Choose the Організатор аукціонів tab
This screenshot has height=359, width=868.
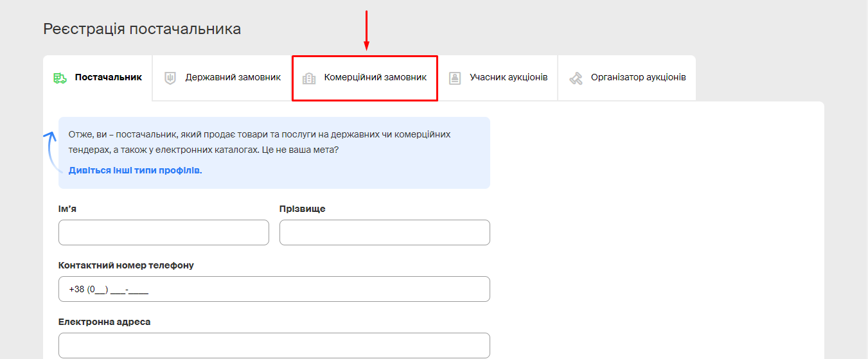tap(638, 78)
